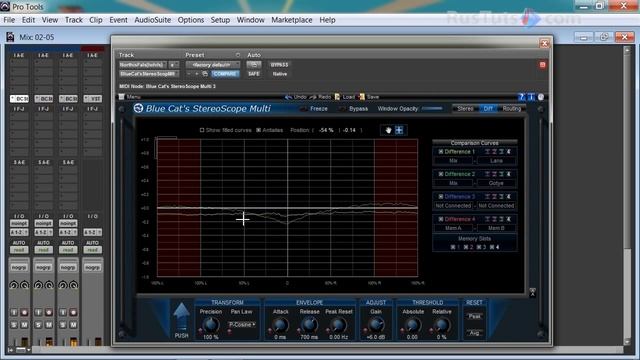Open the insert position selector next to track name
Viewport: 640px width, 360px height.
[x=174, y=64]
